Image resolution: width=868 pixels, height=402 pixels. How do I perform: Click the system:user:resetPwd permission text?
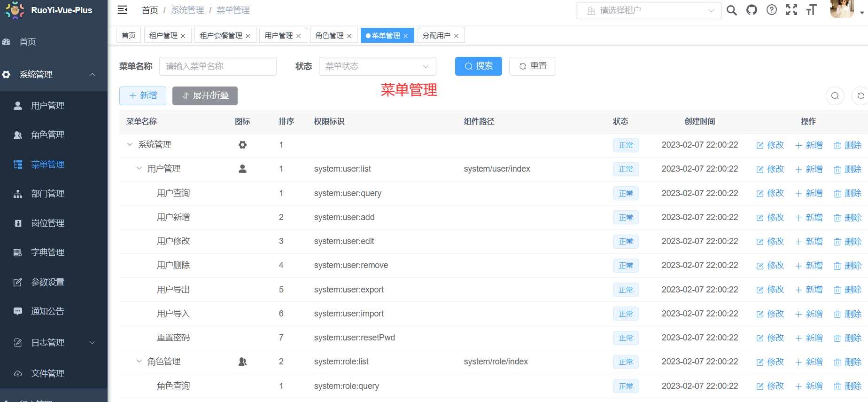[355, 338]
